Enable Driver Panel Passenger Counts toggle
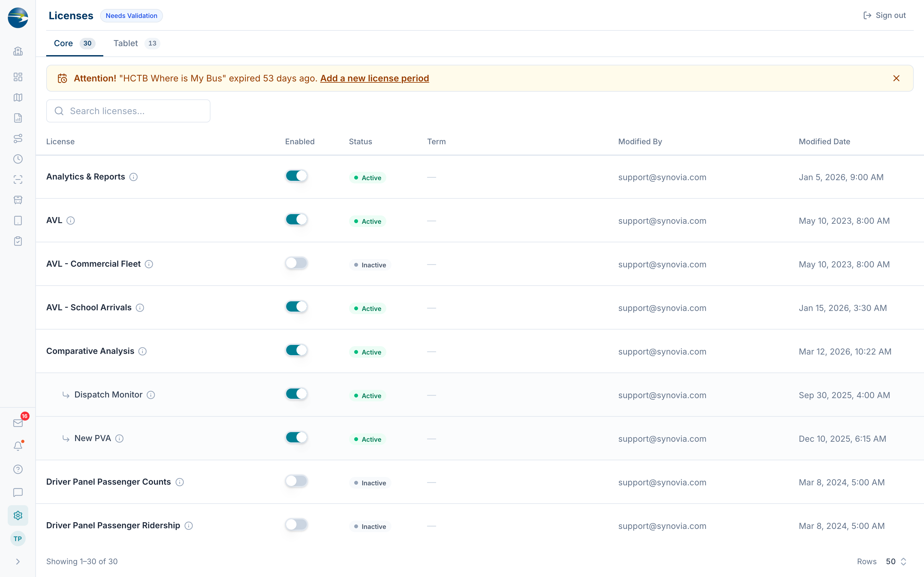Screen dimensions: 924x577 tap(296, 481)
